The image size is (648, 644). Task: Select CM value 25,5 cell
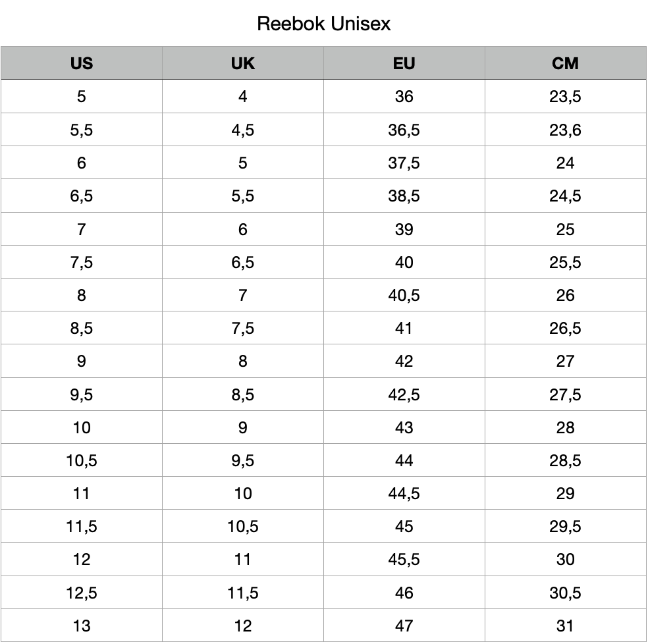565,262
